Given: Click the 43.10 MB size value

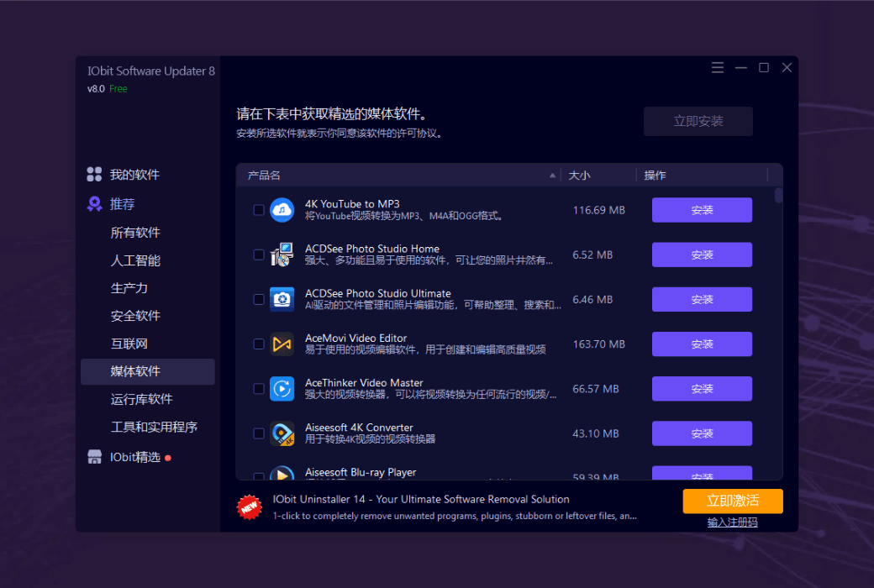Looking at the screenshot, I should click(x=595, y=433).
